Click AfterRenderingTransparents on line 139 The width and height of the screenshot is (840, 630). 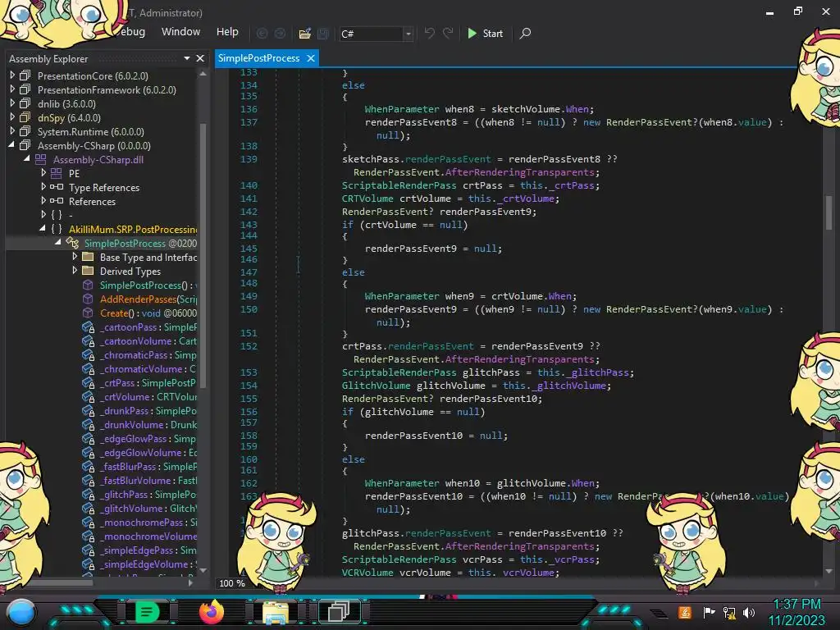click(519, 172)
